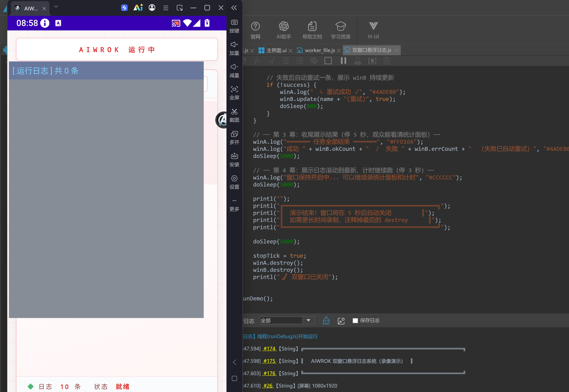Pause the running script in the editor toolbar
Viewport: 569px width, 392px height.
(344, 61)
